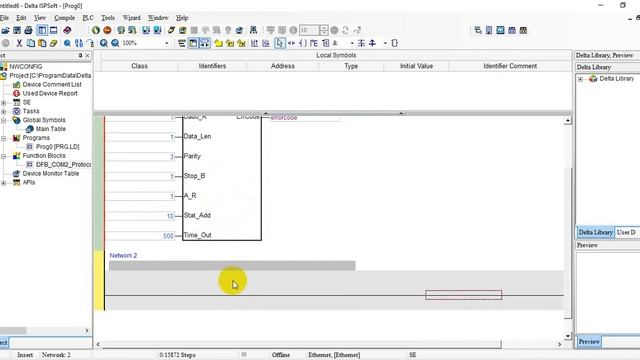The height and width of the screenshot is (360, 640).
Task: Click the Open project folder icon
Action: pyautogui.click(x=5, y=30)
